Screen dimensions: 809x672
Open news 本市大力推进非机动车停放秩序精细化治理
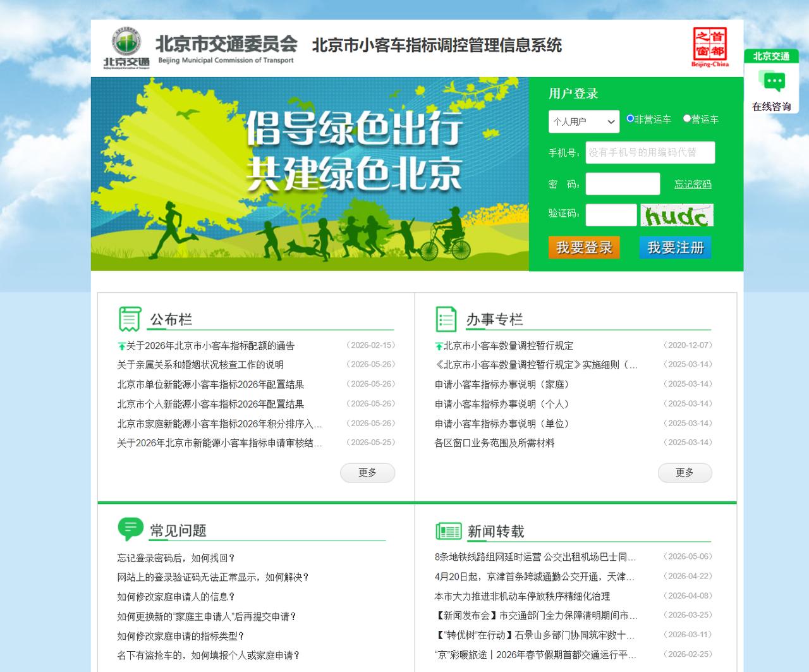[522, 596]
